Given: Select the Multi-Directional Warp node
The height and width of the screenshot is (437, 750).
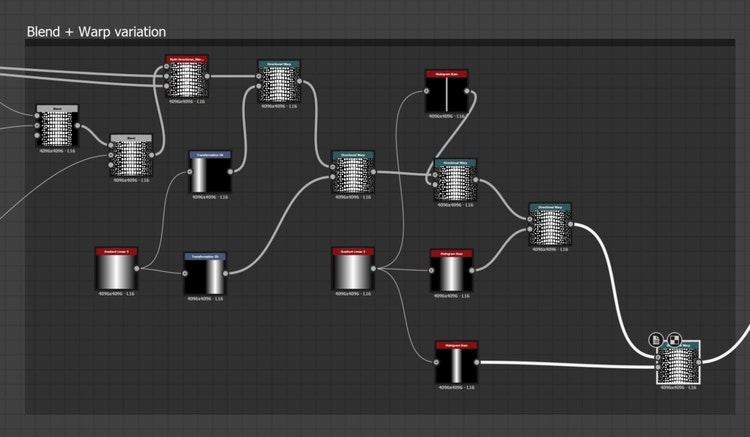Looking at the screenshot, I should [x=187, y=76].
